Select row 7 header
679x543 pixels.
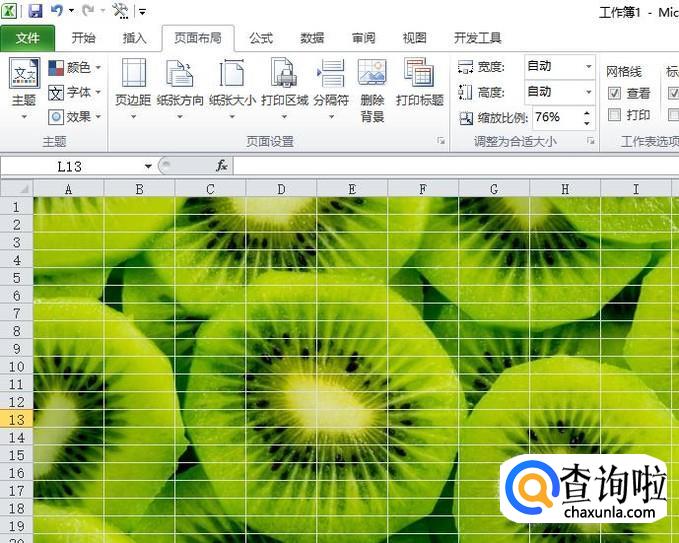[16, 313]
